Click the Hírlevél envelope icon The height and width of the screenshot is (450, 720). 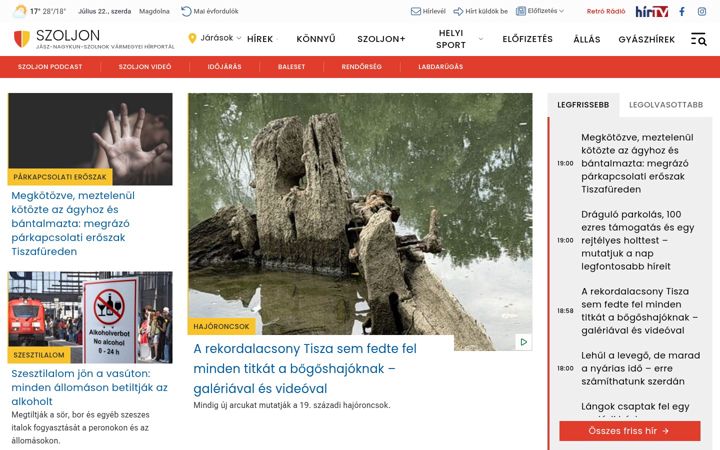[x=416, y=11]
